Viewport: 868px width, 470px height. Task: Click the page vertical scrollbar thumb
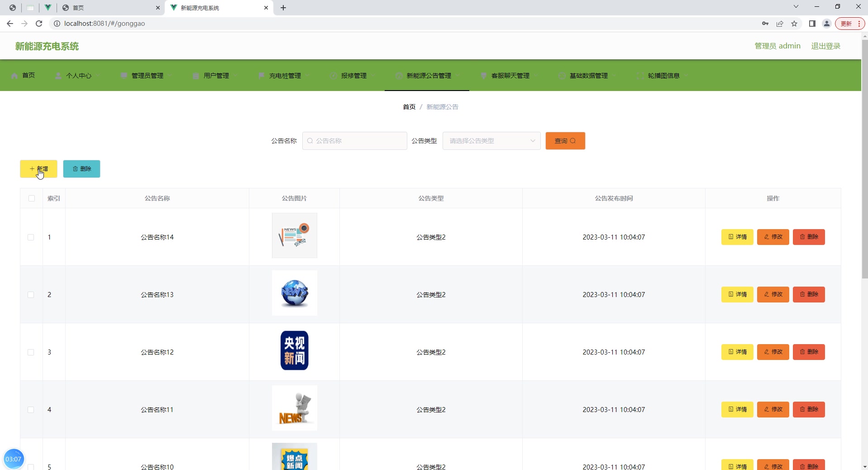pyautogui.click(x=864, y=158)
